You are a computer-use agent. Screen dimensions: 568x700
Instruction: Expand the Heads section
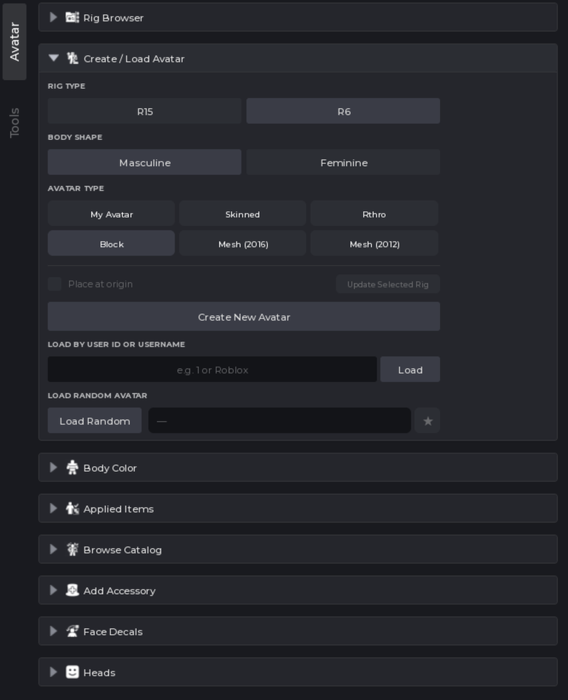coord(54,672)
